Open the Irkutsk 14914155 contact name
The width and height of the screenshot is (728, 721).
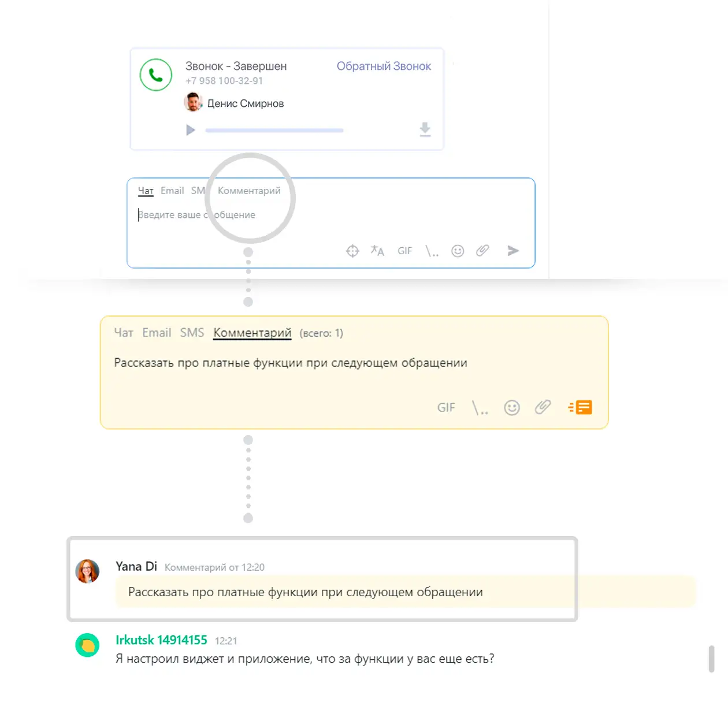tap(161, 640)
